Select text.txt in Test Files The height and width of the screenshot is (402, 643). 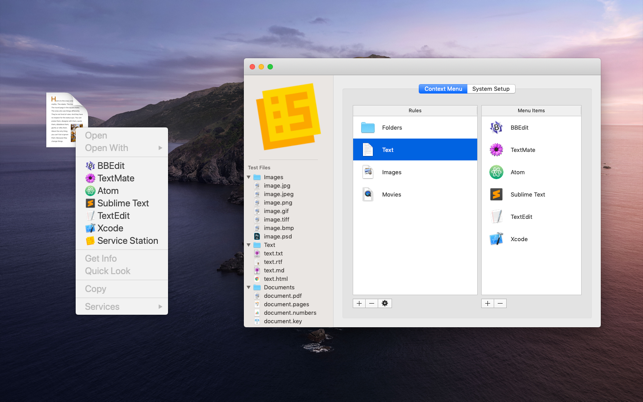coord(273,253)
